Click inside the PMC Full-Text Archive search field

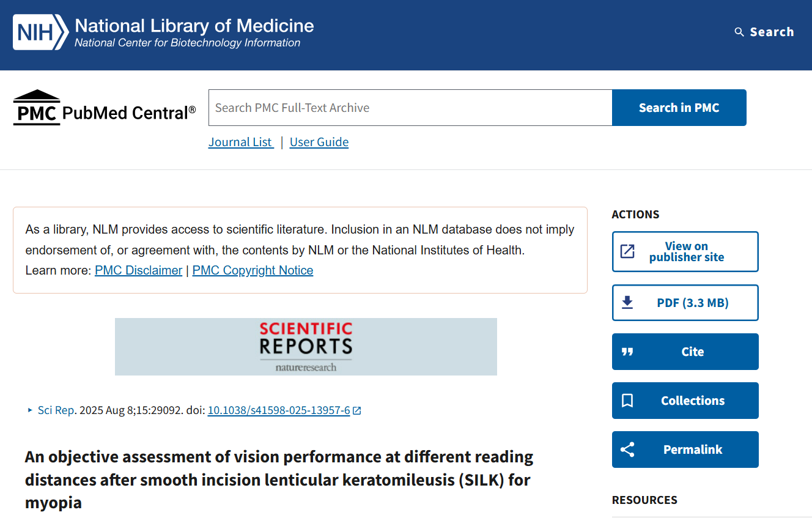point(410,107)
